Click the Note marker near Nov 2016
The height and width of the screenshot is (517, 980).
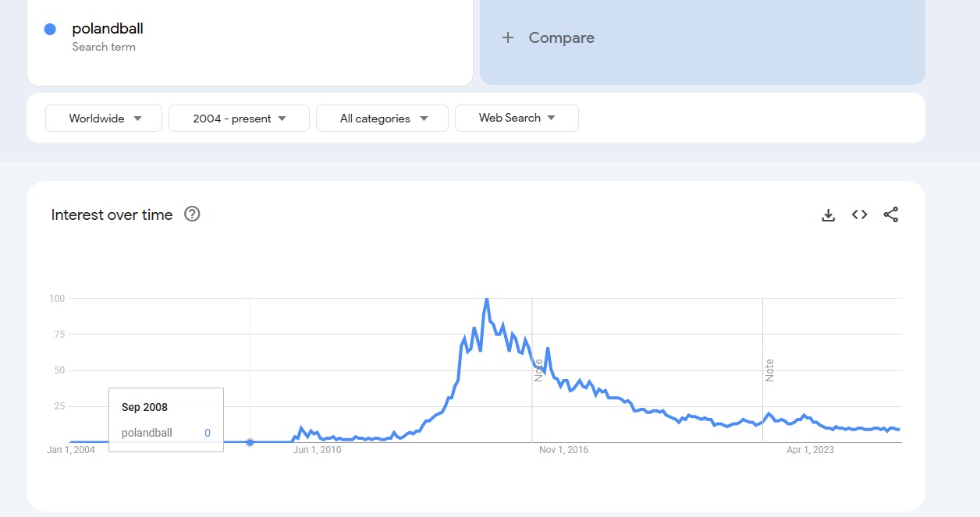tap(538, 370)
